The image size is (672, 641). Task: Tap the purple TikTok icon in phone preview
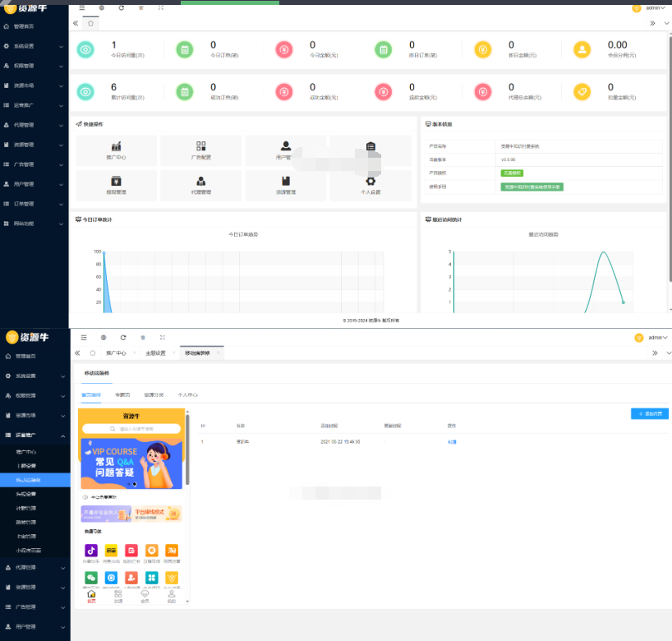tap(91, 551)
